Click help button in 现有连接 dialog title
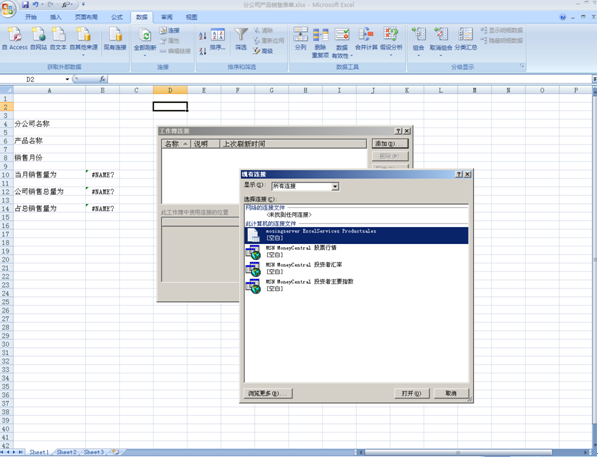Screen dimensions: 598x458 [x=459, y=174]
